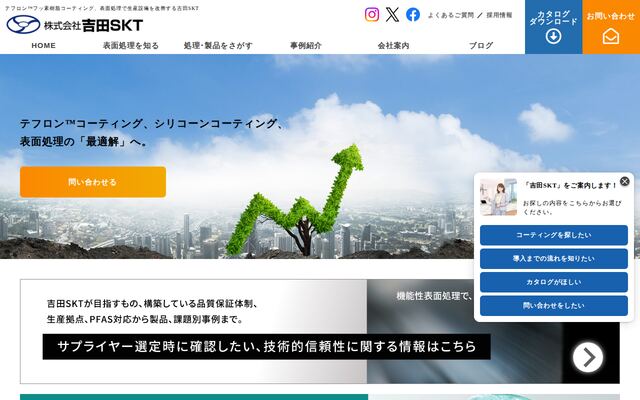Open the Facebook icon link

(413, 15)
